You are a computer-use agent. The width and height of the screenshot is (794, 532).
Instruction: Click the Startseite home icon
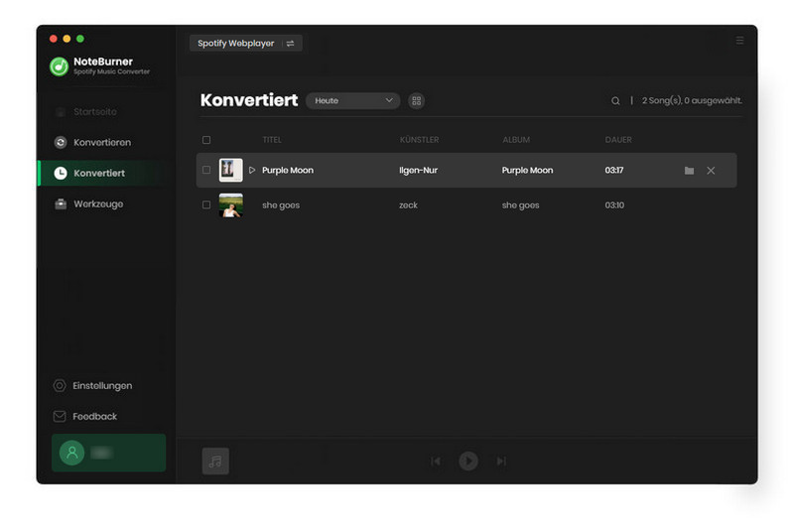(61, 112)
